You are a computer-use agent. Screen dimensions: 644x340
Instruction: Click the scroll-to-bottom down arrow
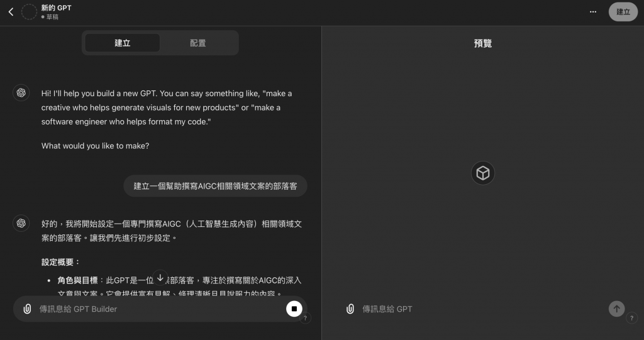coord(160,278)
